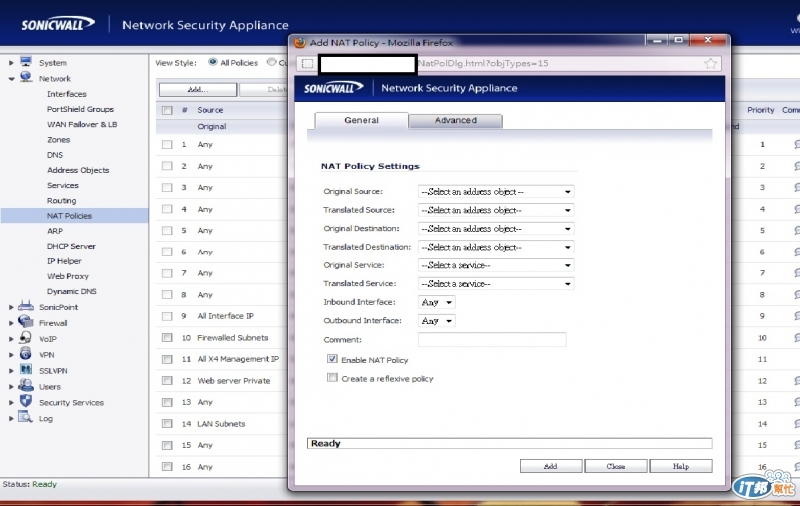Click the comment bubble icon in row 5
This screenshot has width=800, height=506.
(x=796, y=230)
